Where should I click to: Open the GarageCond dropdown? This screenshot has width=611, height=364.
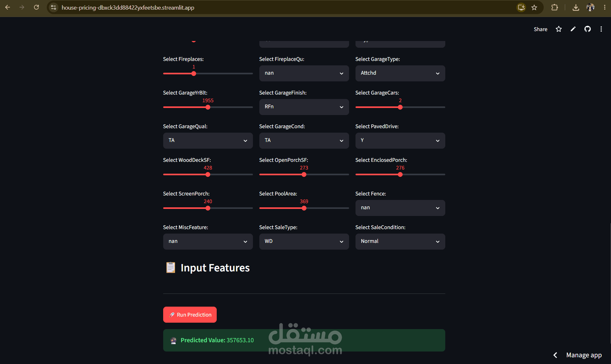click(x=304, y=141)
